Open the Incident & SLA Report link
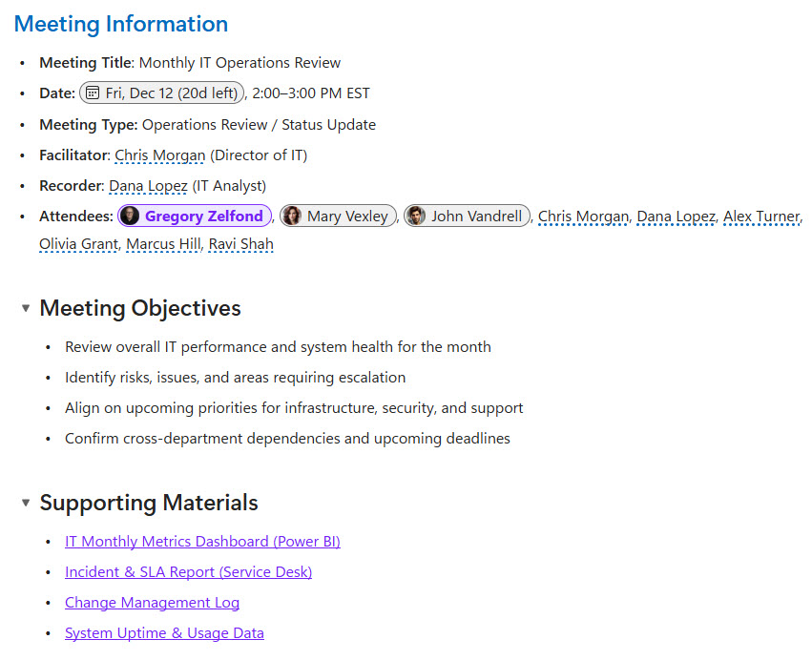 pyautogui.click(x=188, y=571)
